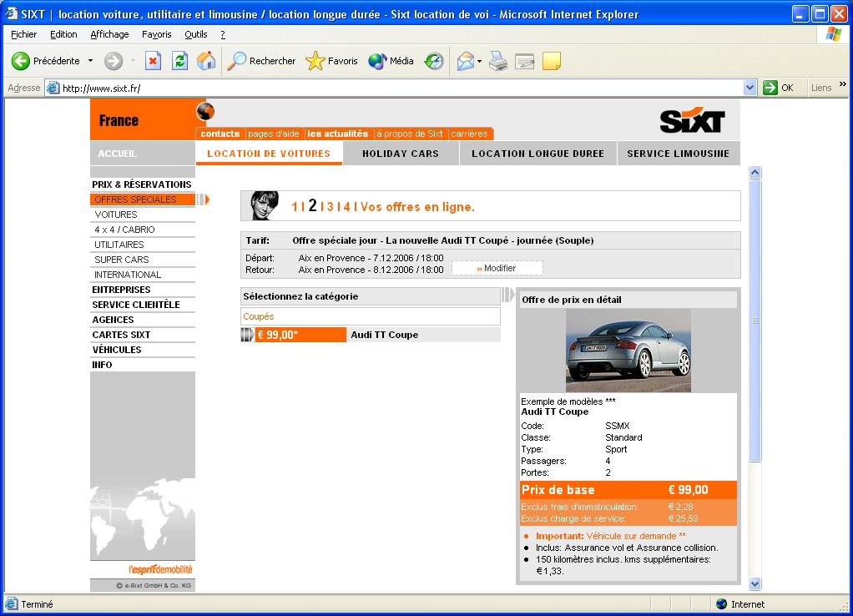Click the Sixt logo
Image resolution: width=853 pixels, height=616 pixels.
coord(692,121)
